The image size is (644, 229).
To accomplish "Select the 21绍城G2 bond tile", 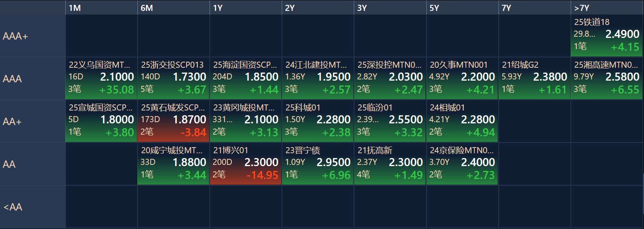I will 534,78.
